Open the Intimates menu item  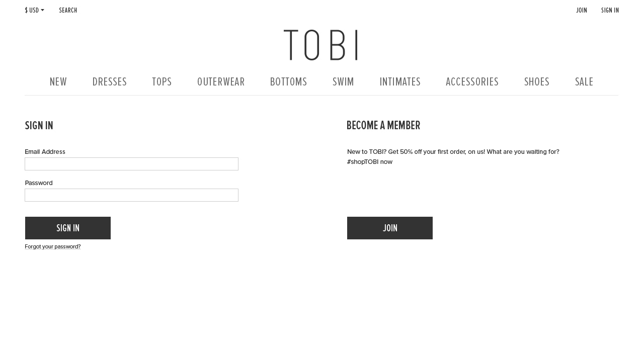tap(400, 82)
